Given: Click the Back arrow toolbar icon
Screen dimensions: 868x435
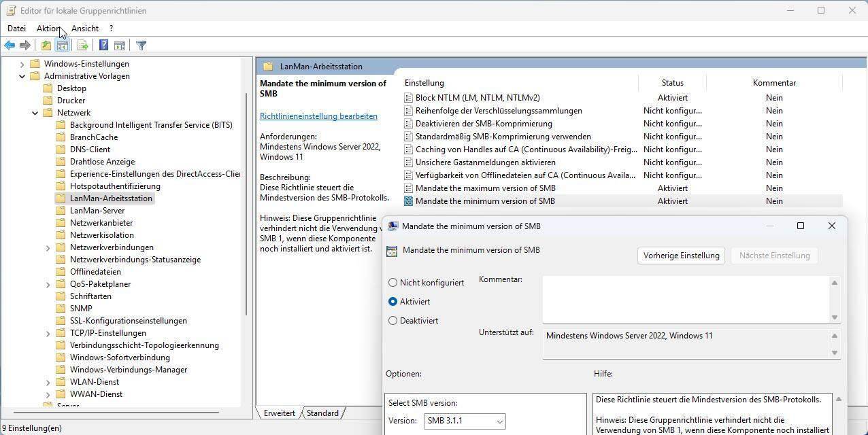Looking at the screenshot, I should click(x=10, y=46).
